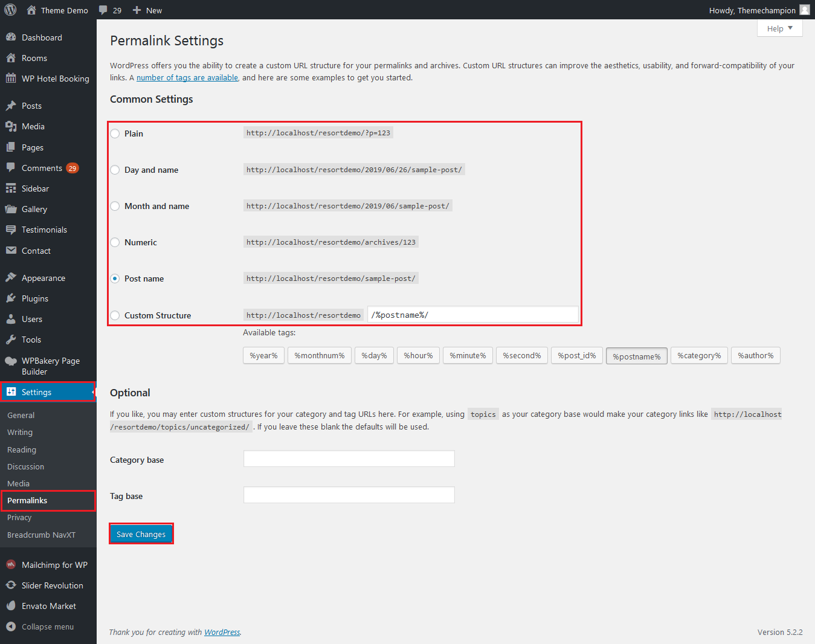Image resolution: width=815 pixels, height=644 pixels.
Task: Open the Permalinks settings submenu item
Action: (27, 500)
